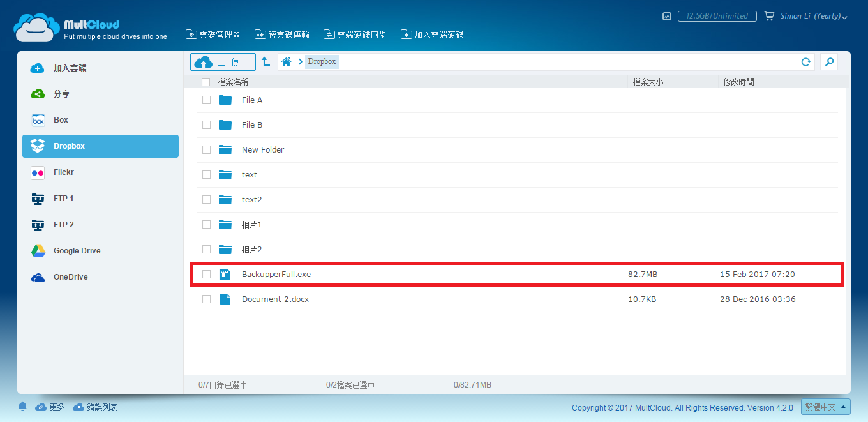Open 更多 more at bottom
This screenshot has height=422, width=868.
pos(50,407)
